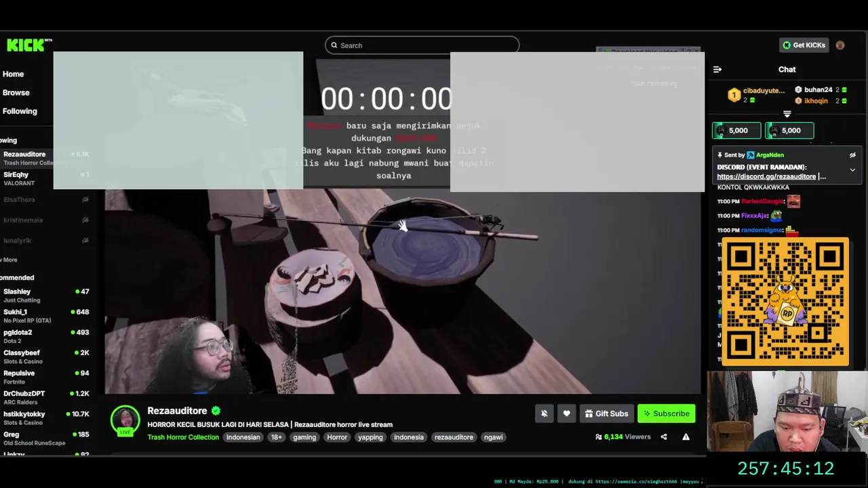
Task: Click the Get KICKs button
Action: point(804,45)
